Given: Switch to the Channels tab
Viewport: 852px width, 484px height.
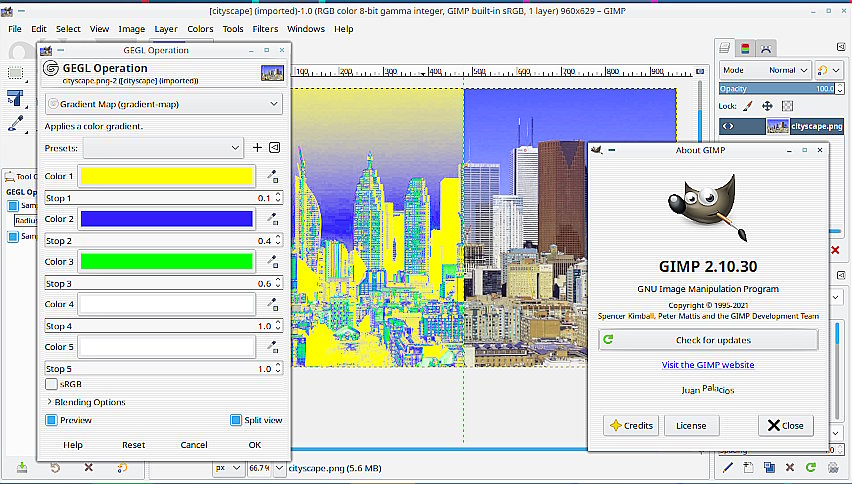Looking at the screenshot, I should pos(745,49).
